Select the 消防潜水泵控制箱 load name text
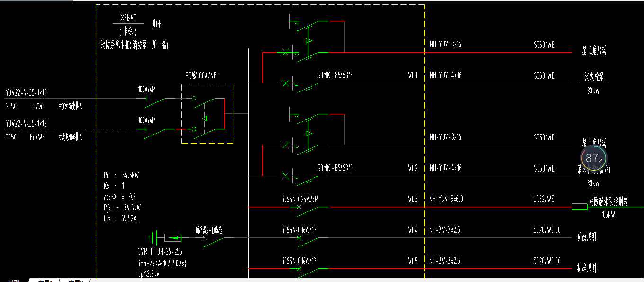The width and height of the screenshot is (644, 282). 608,201
